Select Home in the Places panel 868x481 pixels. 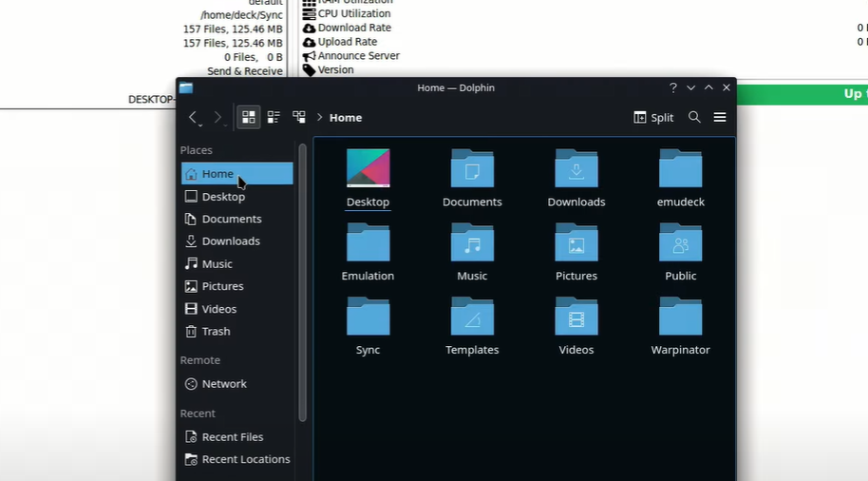pyautogui.click(x=236, y=173)
